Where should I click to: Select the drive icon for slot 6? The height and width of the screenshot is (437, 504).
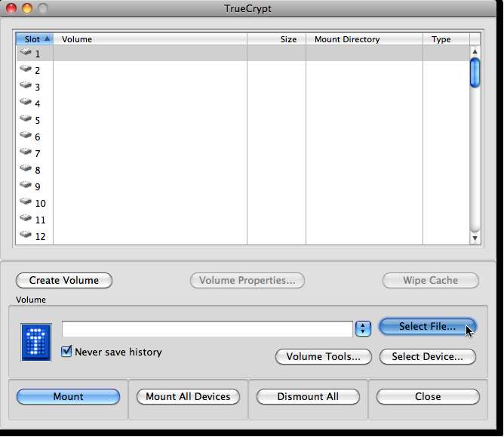click(26, 135)
